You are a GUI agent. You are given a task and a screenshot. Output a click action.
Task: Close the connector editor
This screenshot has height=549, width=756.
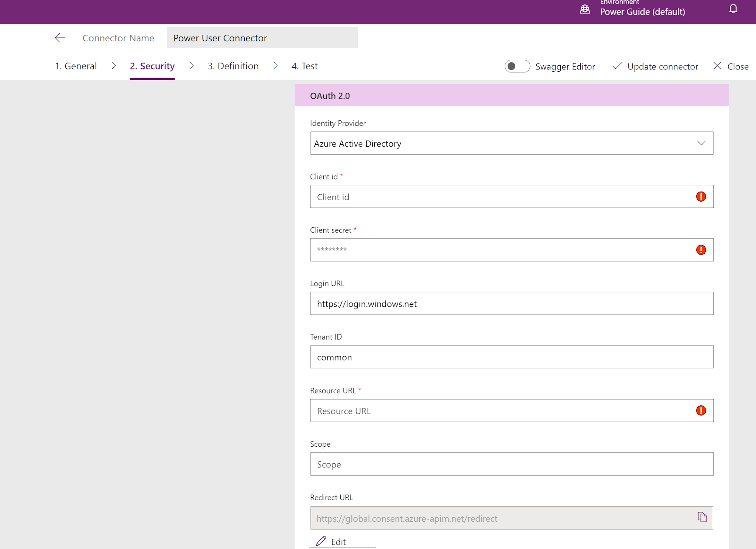[731, 66]
